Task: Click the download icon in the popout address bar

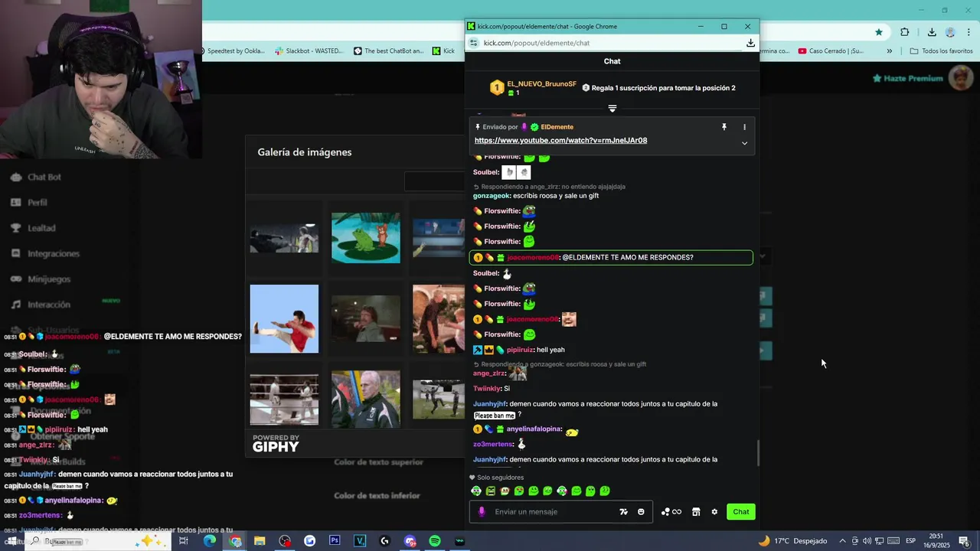Action: 750,43
